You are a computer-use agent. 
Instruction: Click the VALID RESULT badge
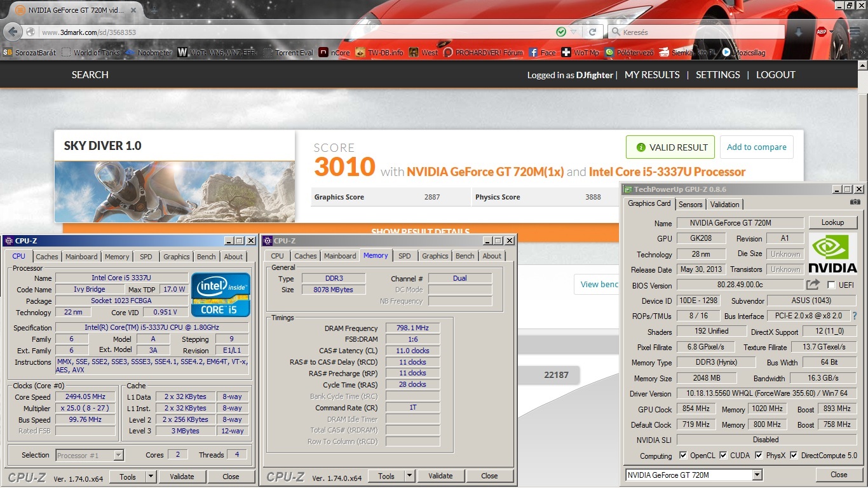point(670,147)
